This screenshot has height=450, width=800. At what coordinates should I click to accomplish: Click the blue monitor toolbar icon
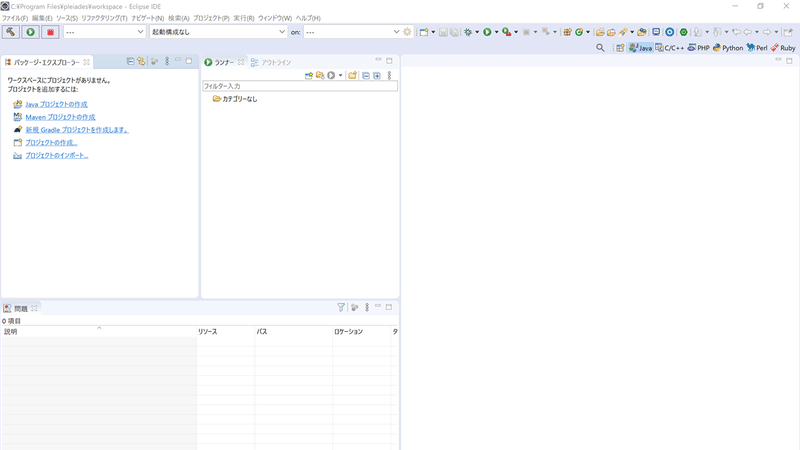pos(656,32)
